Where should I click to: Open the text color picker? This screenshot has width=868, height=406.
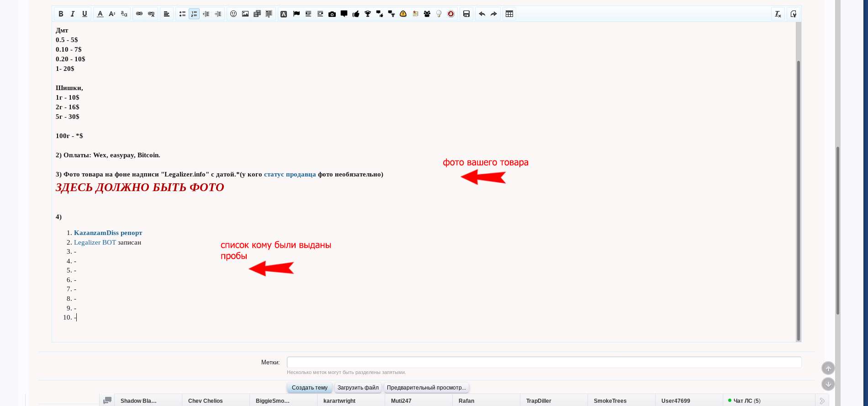coord(100,14)
